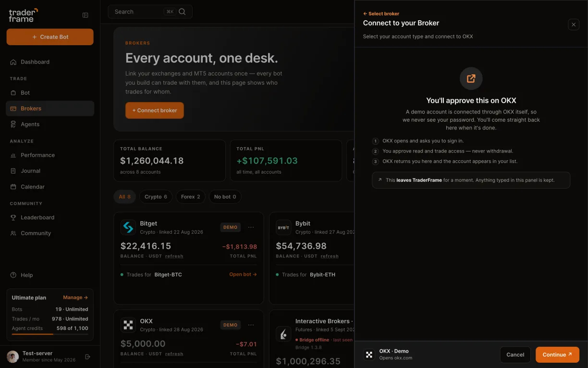Image resolution: width=588 pixels, height=368 pixels.
Task: Click the Help item
Action: click(x=50, y=275)
